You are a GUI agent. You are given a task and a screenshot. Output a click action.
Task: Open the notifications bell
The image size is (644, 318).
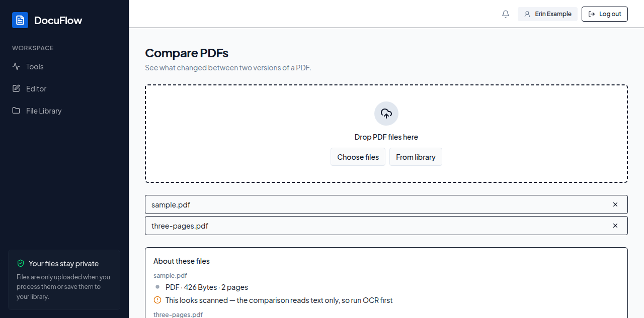pyautogui.click(x=506, y=14)
